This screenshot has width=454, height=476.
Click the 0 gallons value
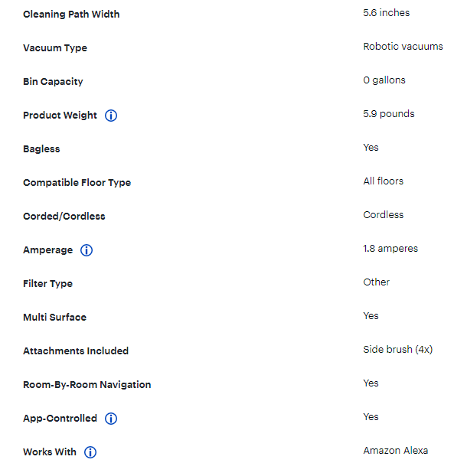384,80
